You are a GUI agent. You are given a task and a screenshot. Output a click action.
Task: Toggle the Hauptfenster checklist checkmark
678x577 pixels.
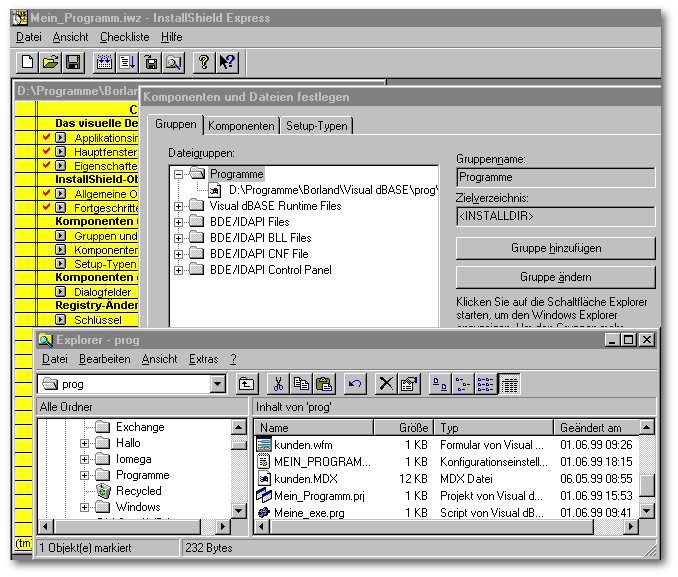(x=46, y=151)
